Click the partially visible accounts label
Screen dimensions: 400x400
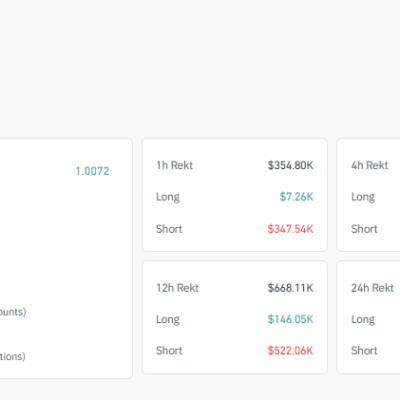click(13, 312)
